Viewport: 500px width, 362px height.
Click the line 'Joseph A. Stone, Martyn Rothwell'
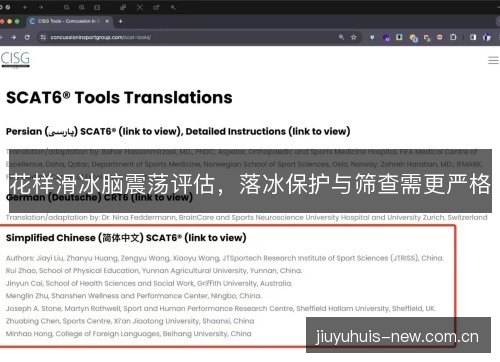click(221, 308)
